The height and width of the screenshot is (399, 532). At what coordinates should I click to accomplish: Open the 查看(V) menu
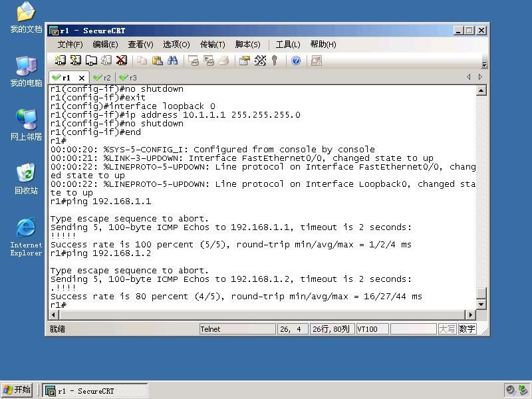pos(140,45)
